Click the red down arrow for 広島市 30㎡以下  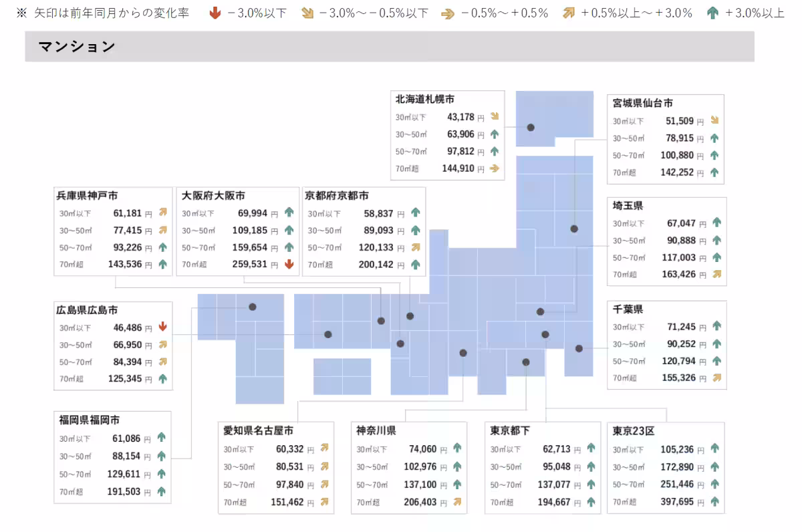click(163, 327)
